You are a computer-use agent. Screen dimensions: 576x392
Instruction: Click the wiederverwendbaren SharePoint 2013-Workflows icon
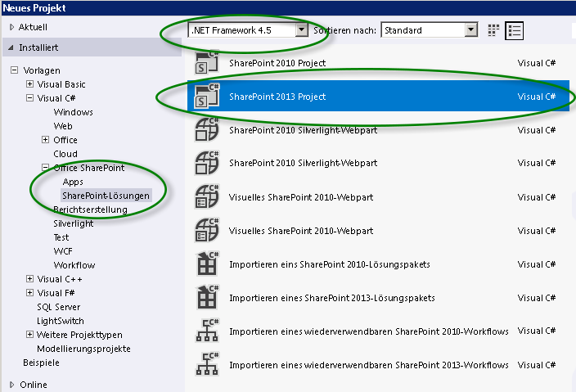coord(207,364)
